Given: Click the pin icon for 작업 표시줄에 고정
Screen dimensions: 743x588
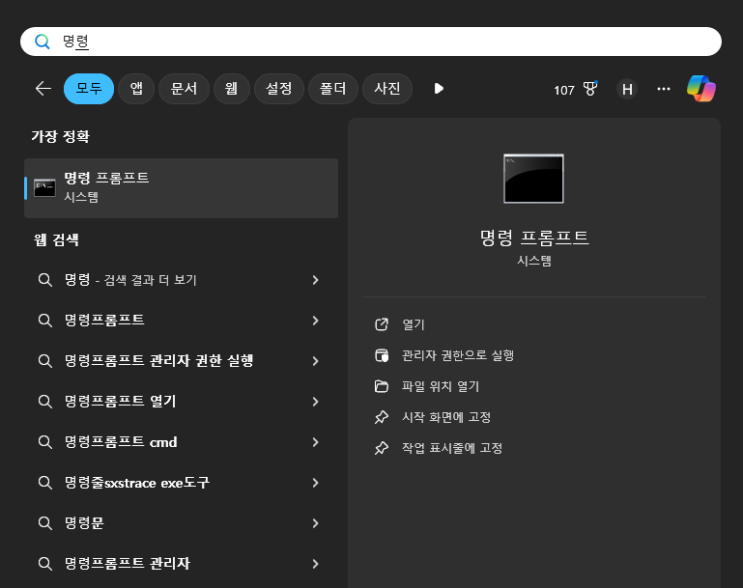Looking at the screenshot, I should [x=381, y=448].
